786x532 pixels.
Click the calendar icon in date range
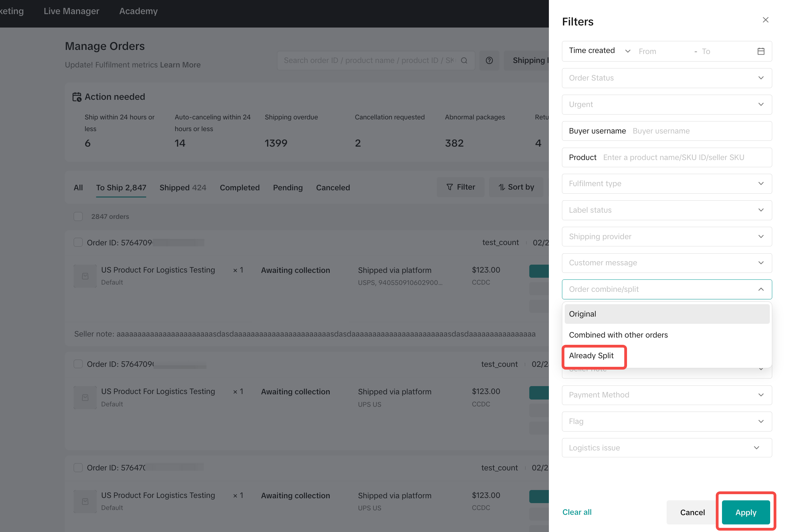pos(761,51)
